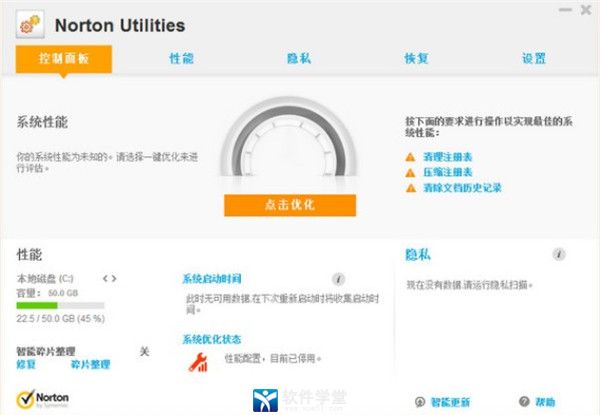Open the 智能更新 link
600x415 pixels.
[x=450, y=402]
